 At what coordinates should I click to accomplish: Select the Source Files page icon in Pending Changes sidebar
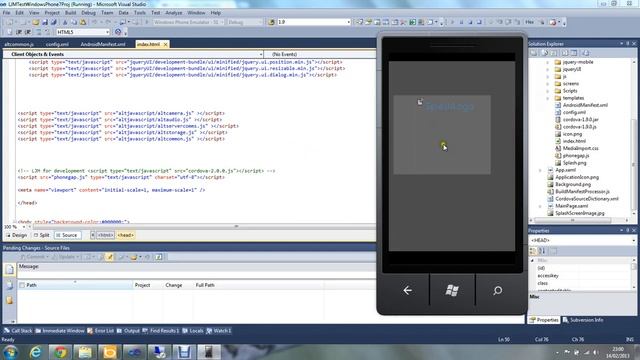9,269
